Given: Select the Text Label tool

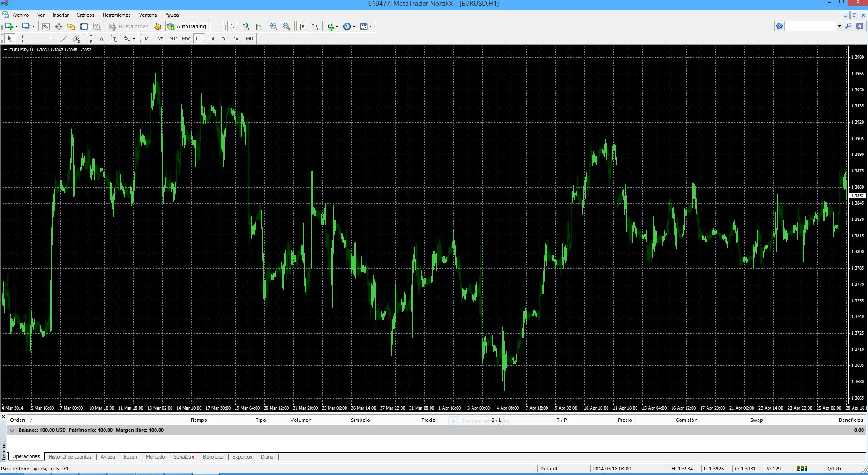Looking at the screenshot, I should click(114, 39).
